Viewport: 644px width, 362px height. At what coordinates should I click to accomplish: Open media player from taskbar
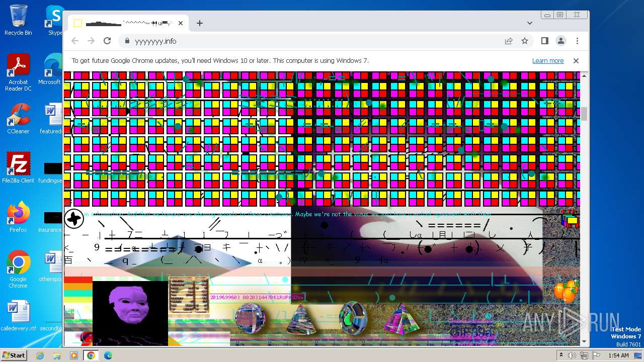tap(74, 355)
